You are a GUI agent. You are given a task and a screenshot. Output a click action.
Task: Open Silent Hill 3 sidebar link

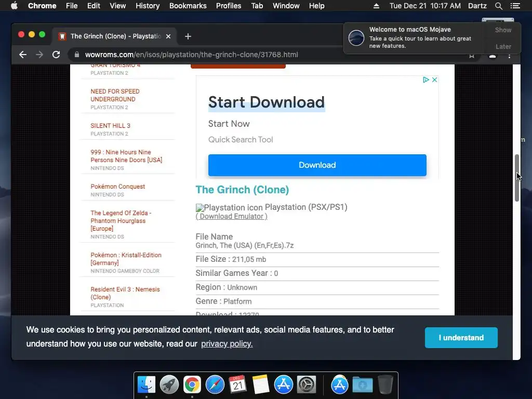[110, 126]
